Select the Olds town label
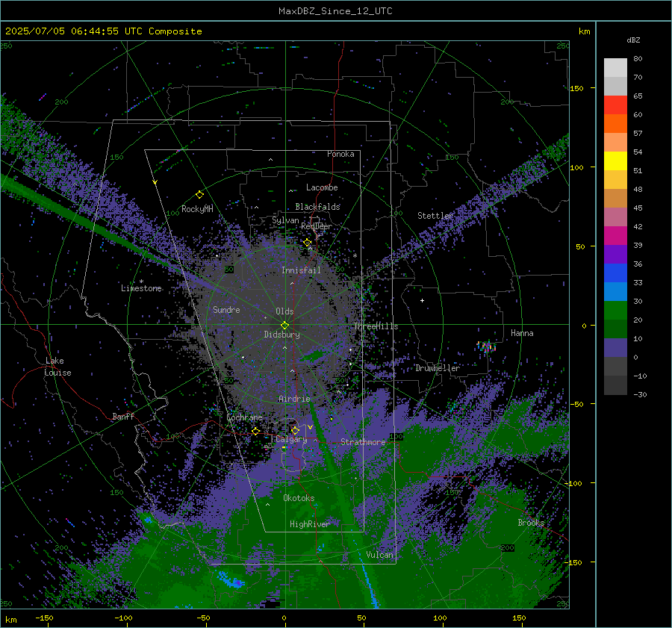Image resolution: width=672 pixels, height=628 pixels. pos(284,311)
